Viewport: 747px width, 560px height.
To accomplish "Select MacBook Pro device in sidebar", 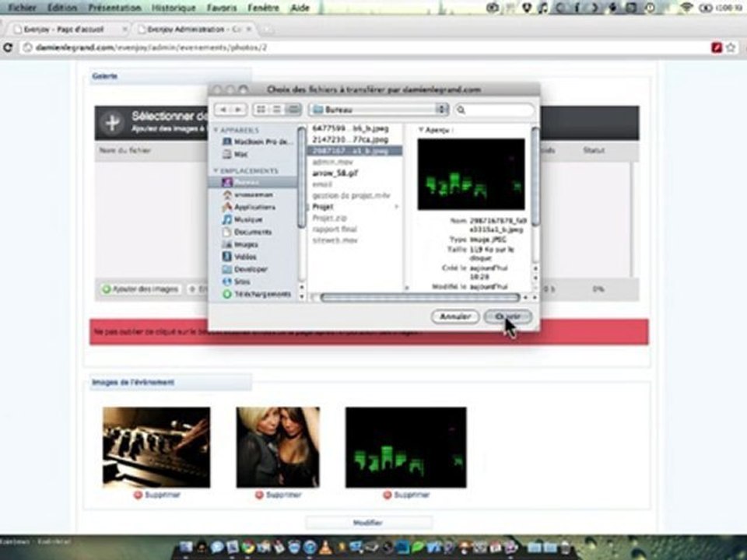I will [x=258, y=142].
